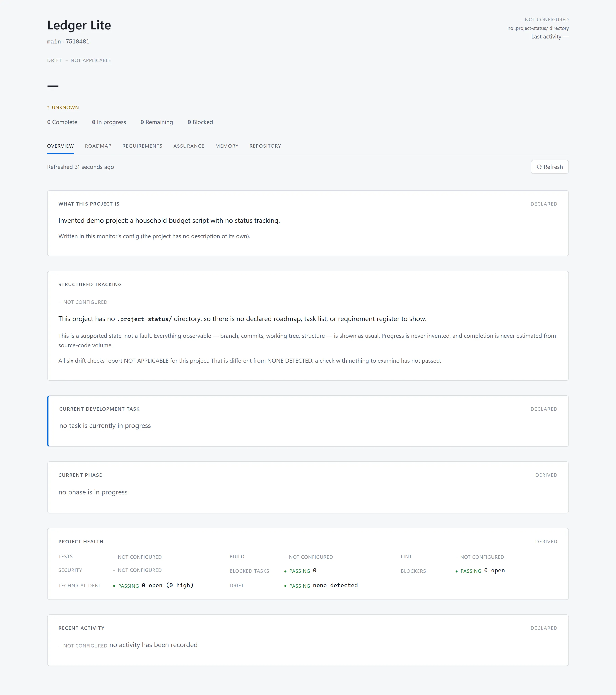616x695 pixels.
Task: Click the BLOCKERS PASSING '0 open' status
Action: point(480,571)
